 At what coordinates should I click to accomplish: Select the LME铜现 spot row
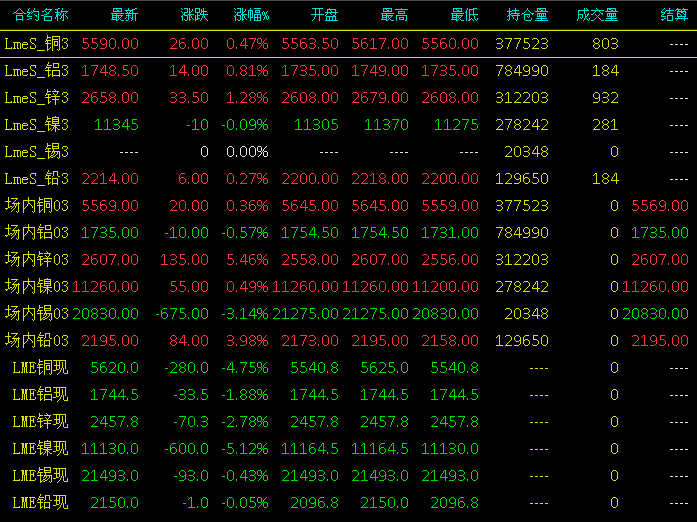click(348, 367)
